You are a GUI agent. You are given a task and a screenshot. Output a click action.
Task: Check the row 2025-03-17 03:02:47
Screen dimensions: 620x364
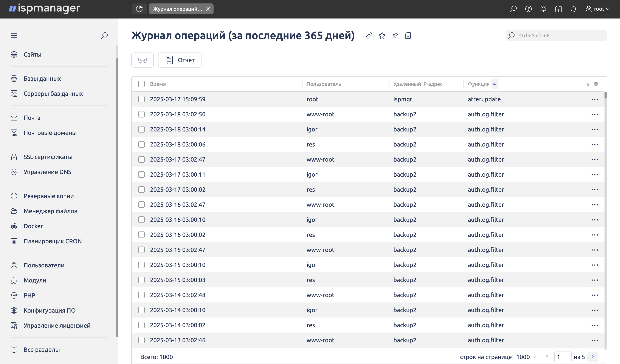click(x=141, y=159)
